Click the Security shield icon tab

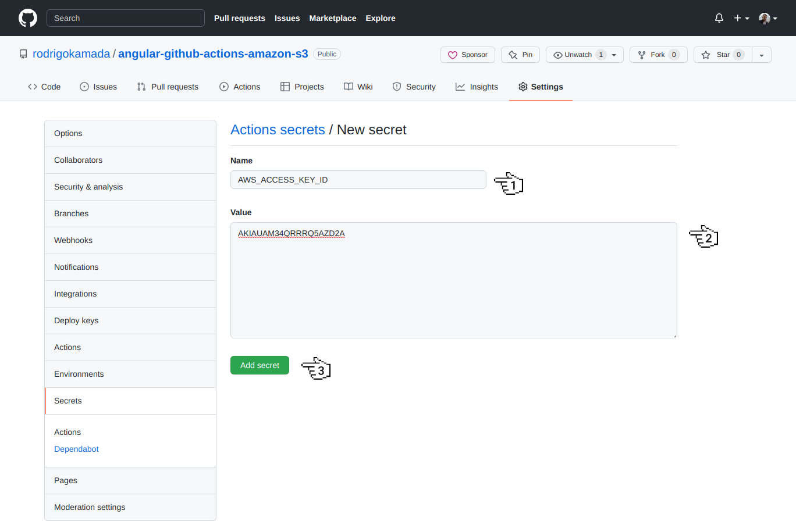point(414,86)
